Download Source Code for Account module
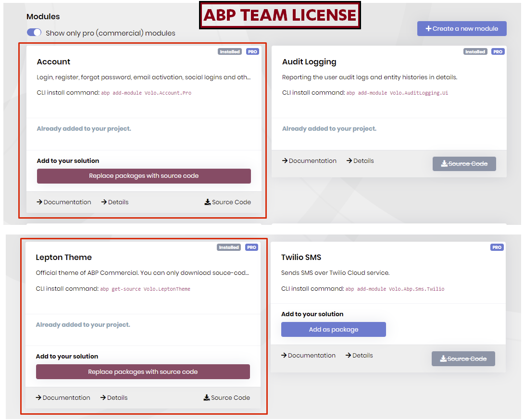524x420 pixels. pos(228,202)
